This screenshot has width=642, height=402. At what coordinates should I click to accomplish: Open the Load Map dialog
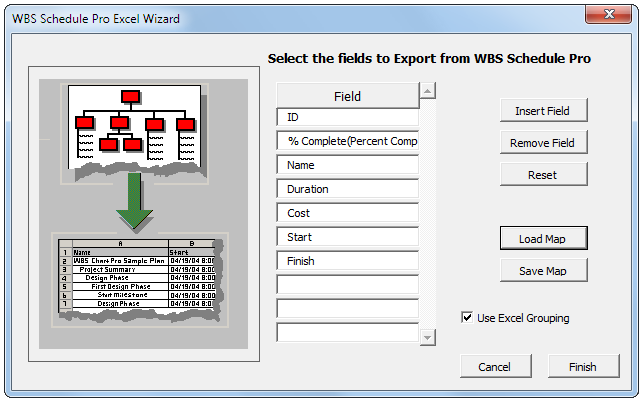tap(543, 238)
